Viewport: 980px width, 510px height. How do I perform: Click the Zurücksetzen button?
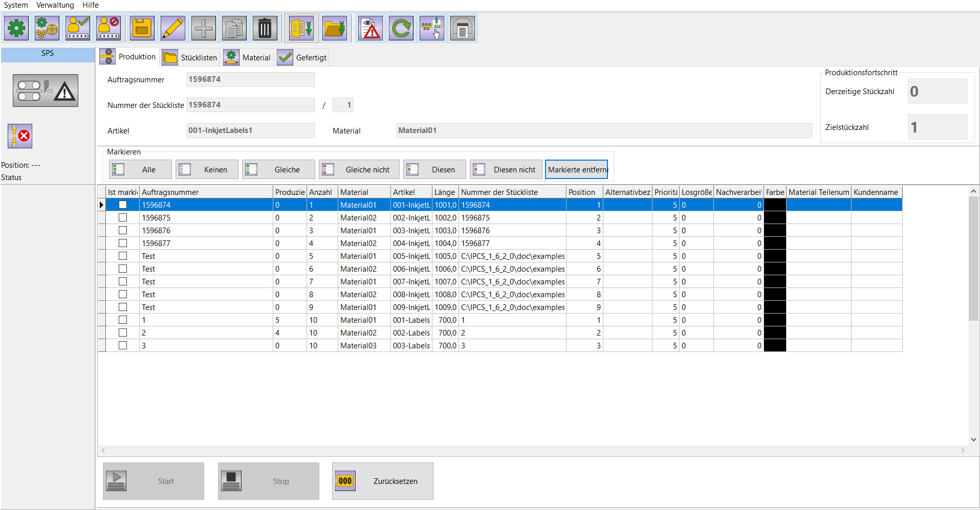pyautogui.click(x=382, y=481)
